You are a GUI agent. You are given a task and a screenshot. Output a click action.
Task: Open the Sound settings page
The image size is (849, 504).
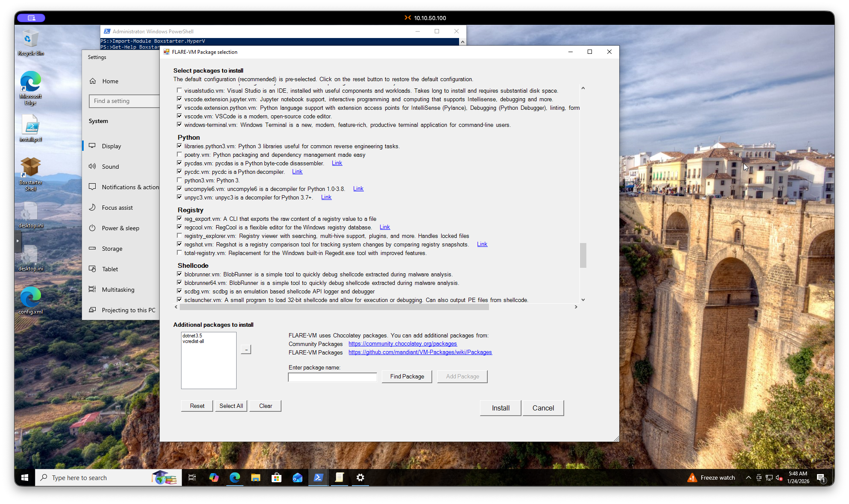[x=110, y=167]
